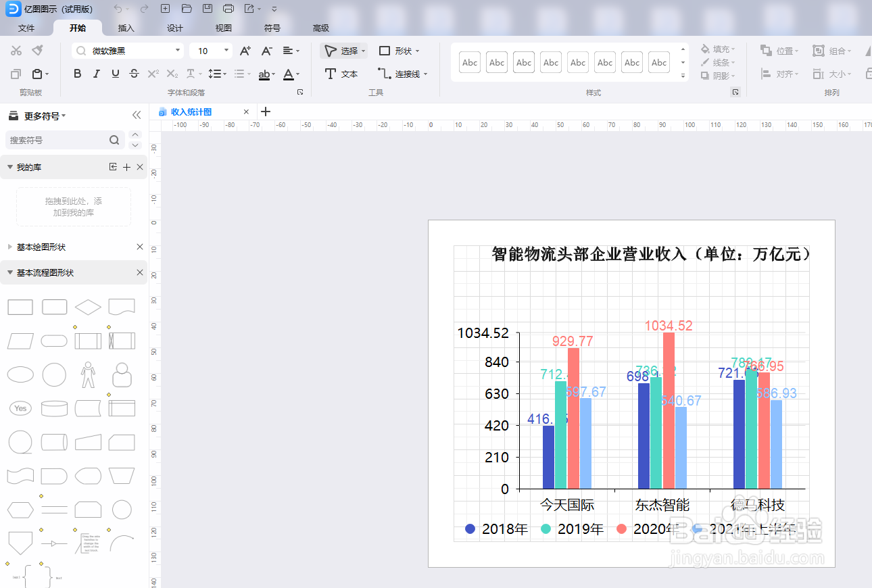Toggle strikethrough formatting
872x588 pixels.
click(x=135, y=74)
